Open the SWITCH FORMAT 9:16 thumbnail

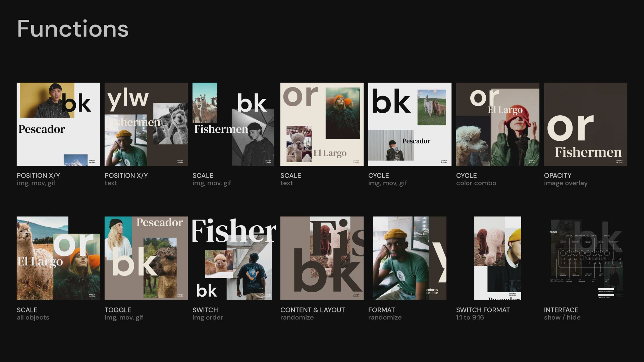[498, 258]
